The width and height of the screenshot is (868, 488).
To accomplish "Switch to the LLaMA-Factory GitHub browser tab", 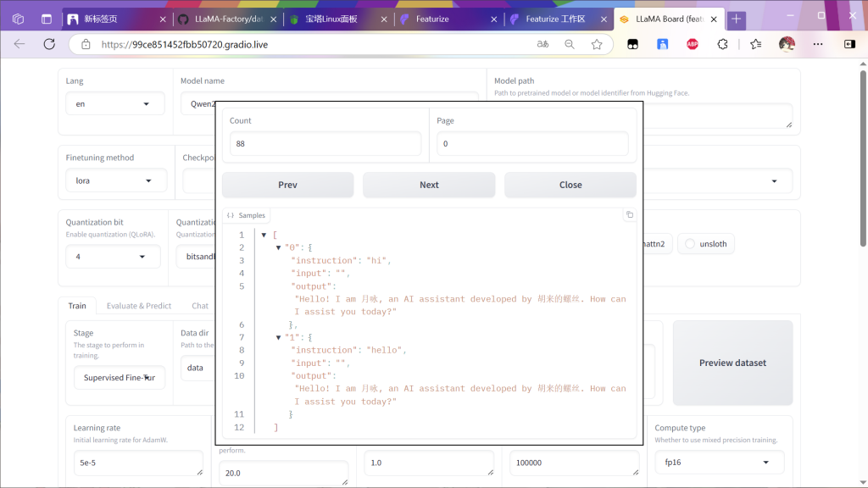I will [228, 19].
